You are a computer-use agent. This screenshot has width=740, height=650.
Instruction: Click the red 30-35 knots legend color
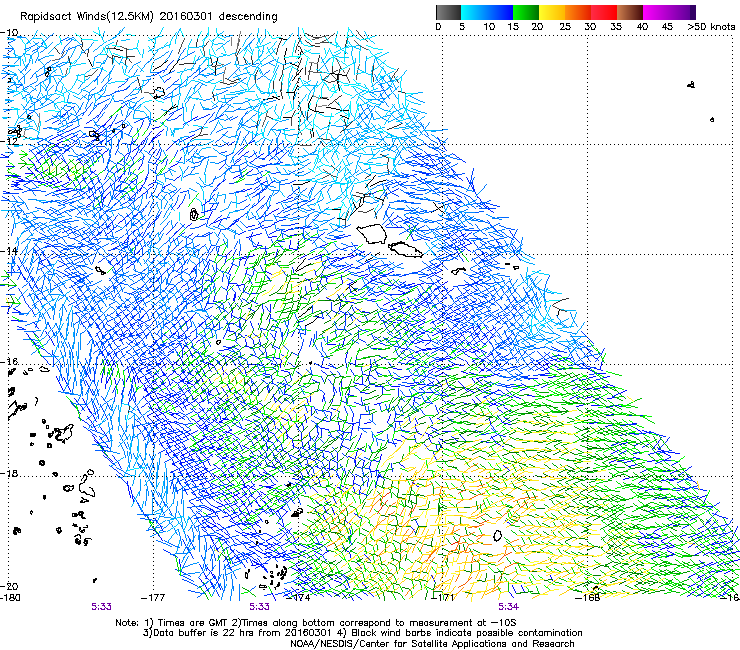pos(604,12)
